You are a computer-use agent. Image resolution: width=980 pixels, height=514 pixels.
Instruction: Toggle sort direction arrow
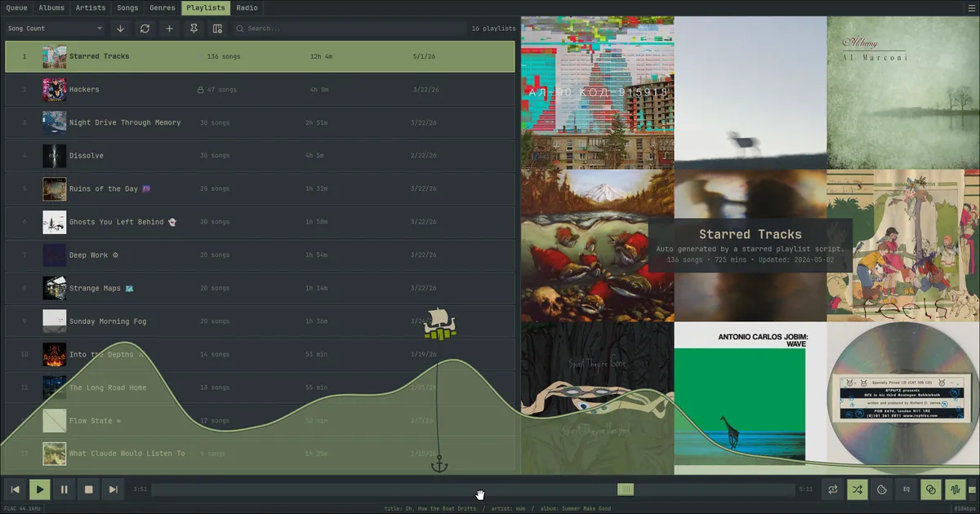[120, 29]
